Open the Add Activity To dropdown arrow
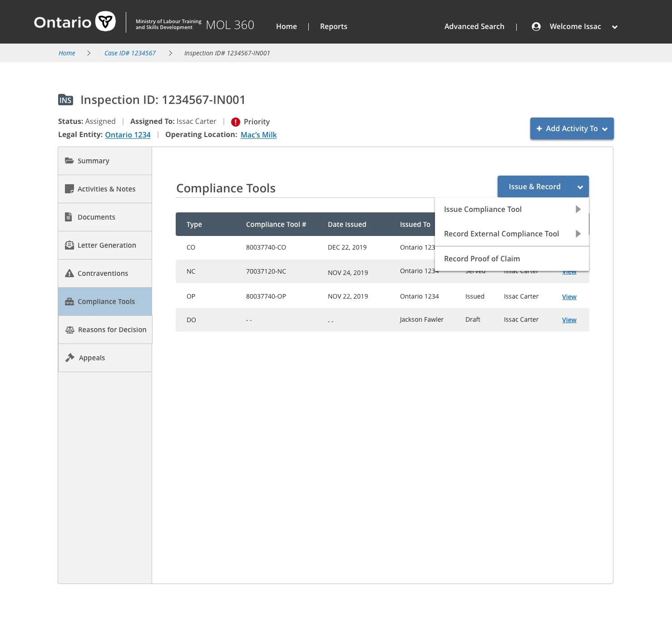 605,129
